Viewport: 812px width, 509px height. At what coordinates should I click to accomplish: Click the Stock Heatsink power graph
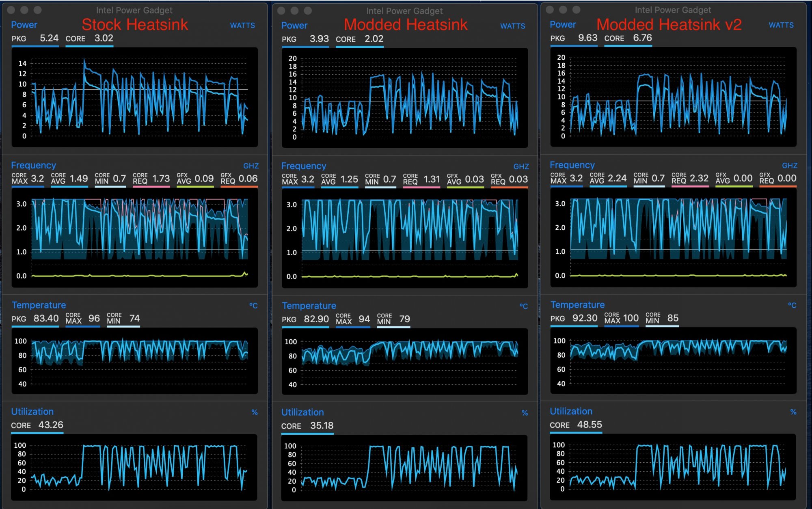[135, 97]
